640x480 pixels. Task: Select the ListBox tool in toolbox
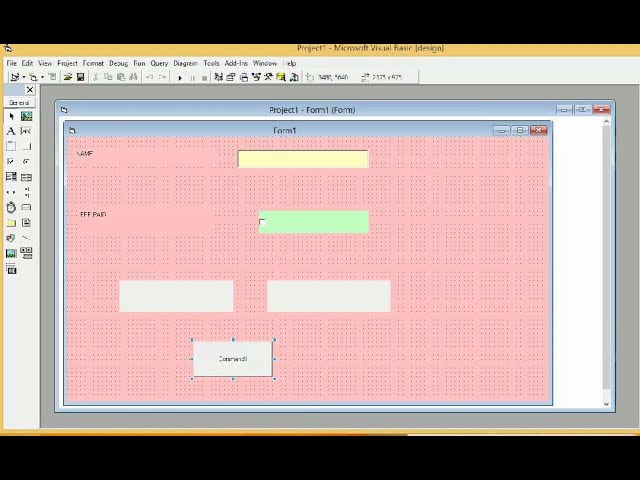click(x=26, y=177)
